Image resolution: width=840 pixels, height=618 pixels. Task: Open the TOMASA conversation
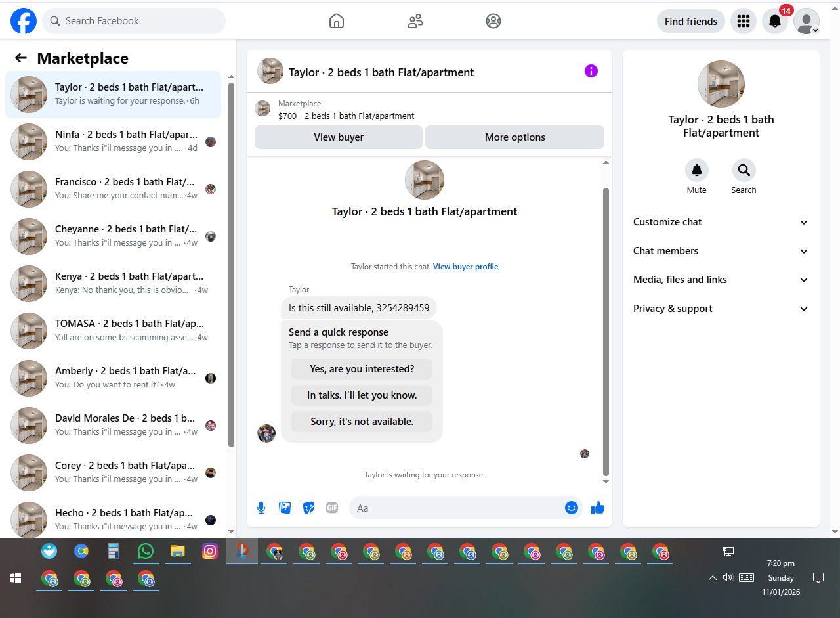pyautogui.click(x=114, y=331)
